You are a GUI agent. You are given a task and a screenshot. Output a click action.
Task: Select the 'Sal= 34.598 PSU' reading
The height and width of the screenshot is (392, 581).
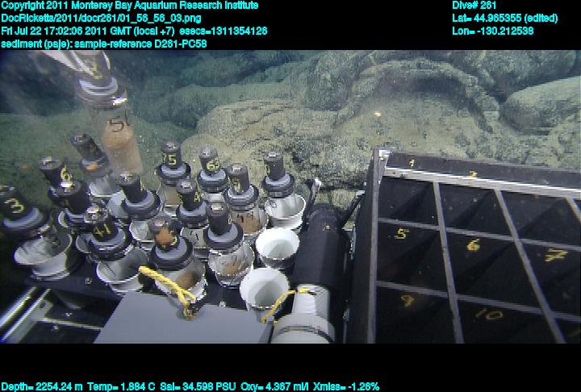point(198,387)
